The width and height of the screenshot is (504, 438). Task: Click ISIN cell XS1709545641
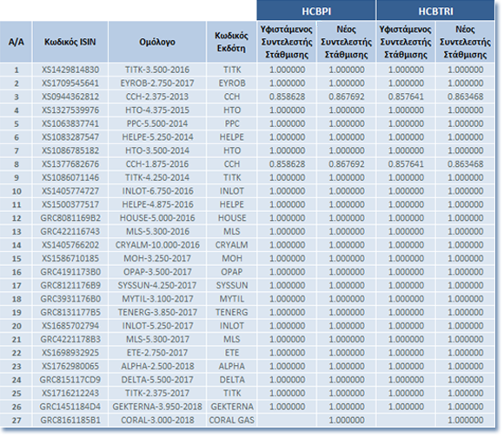point(70,83)
